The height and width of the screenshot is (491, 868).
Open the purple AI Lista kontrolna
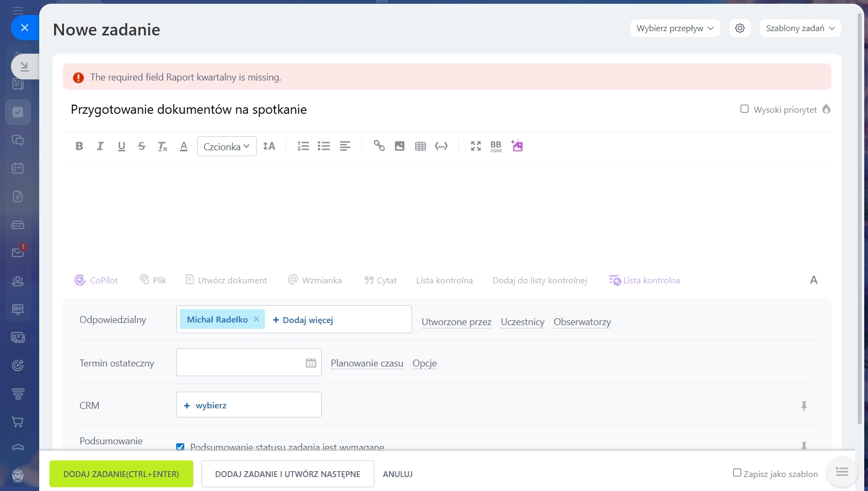click(645, 280)
